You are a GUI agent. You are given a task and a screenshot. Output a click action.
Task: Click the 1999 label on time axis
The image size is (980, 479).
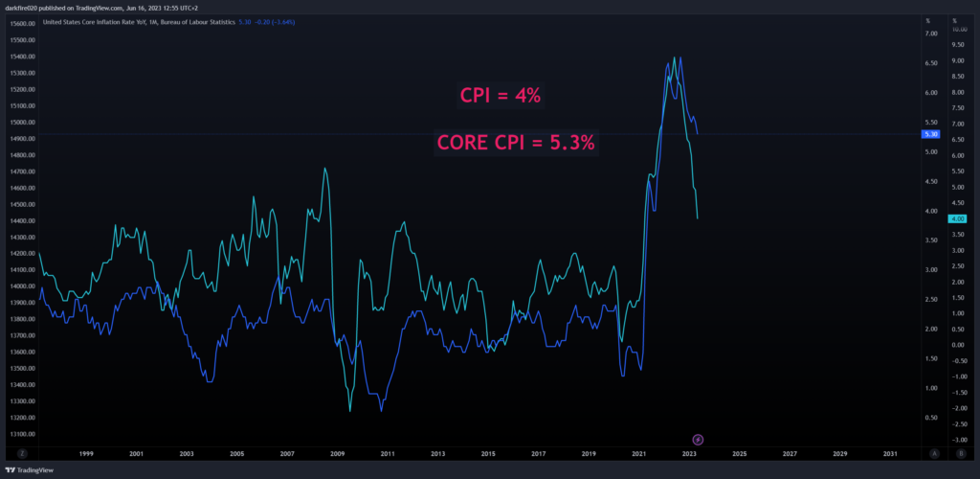pyautogui.click(x=86, y=453)
